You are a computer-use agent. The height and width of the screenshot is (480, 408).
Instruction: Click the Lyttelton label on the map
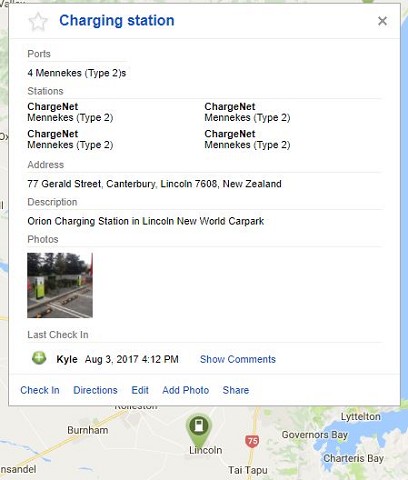pyautogui.click(x=360, y=417)
